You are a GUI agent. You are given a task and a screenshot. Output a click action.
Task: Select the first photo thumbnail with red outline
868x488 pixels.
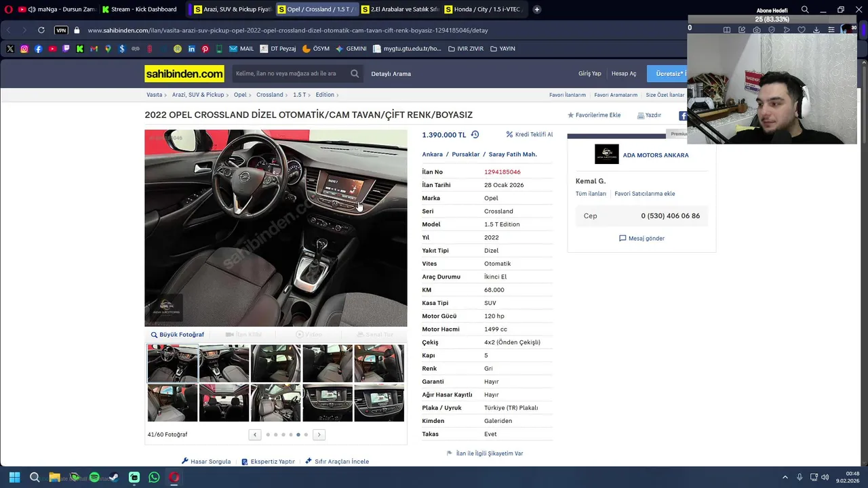172,363
